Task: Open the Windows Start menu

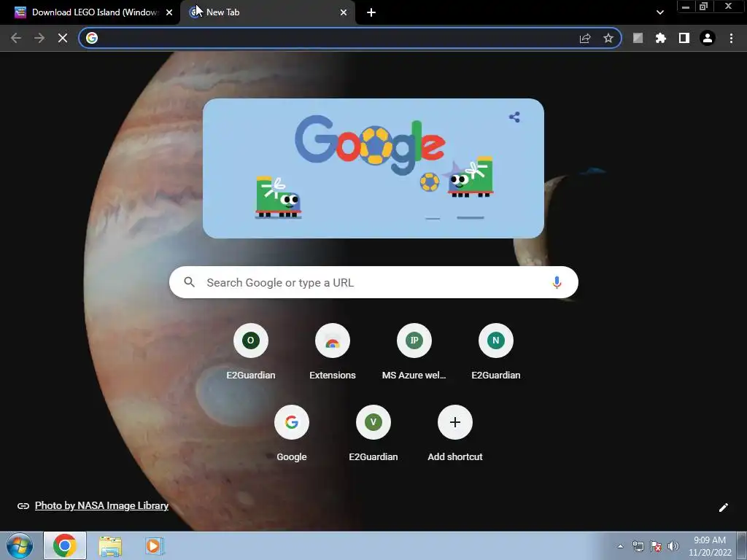Action: click(20, 545)
